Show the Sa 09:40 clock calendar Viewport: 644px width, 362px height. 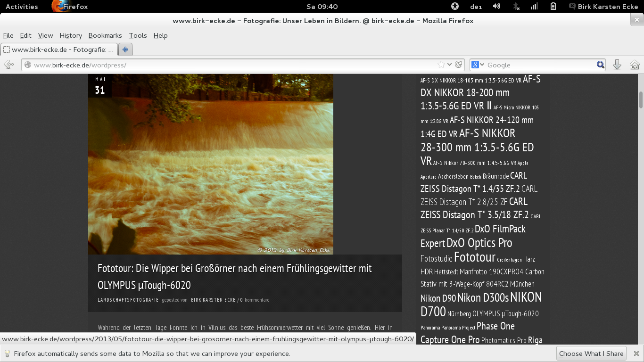click(x=322, y=7)
